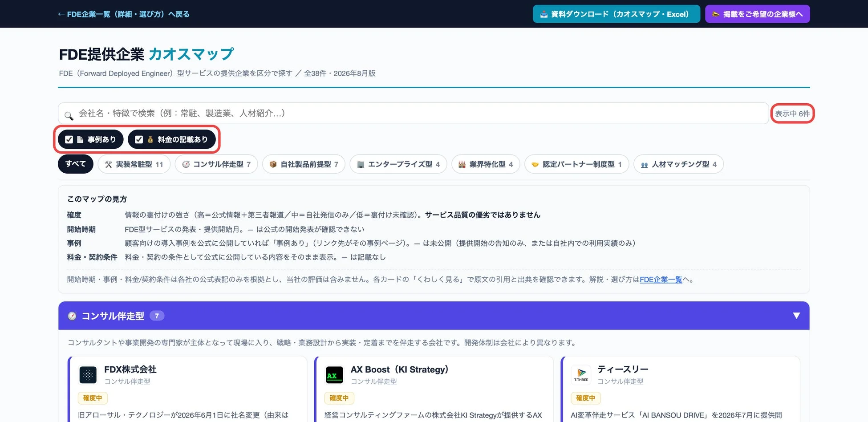Click compass icon in コンサル伴走型 filter tab
Viewport: 868px width, 422px height.
click(x=186, y=164)
